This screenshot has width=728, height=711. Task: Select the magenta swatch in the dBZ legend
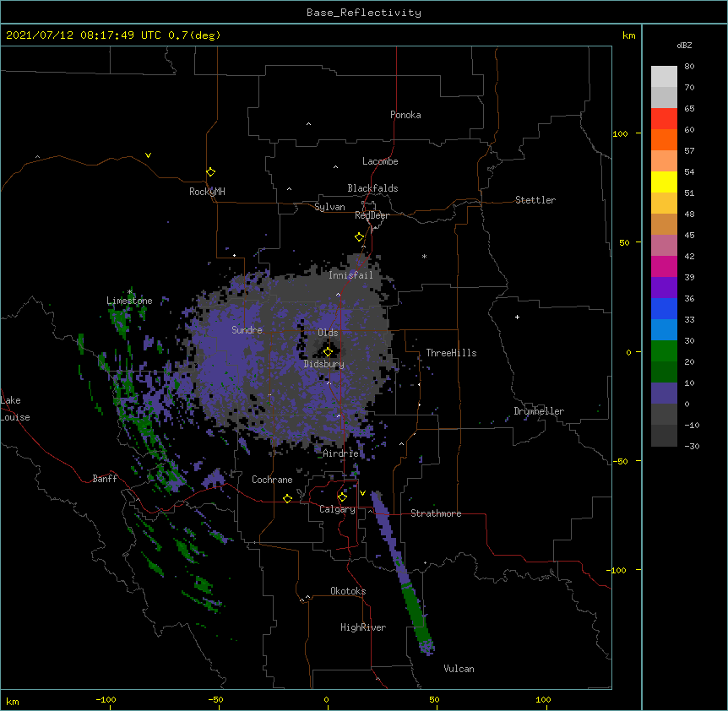pos(664,266)
